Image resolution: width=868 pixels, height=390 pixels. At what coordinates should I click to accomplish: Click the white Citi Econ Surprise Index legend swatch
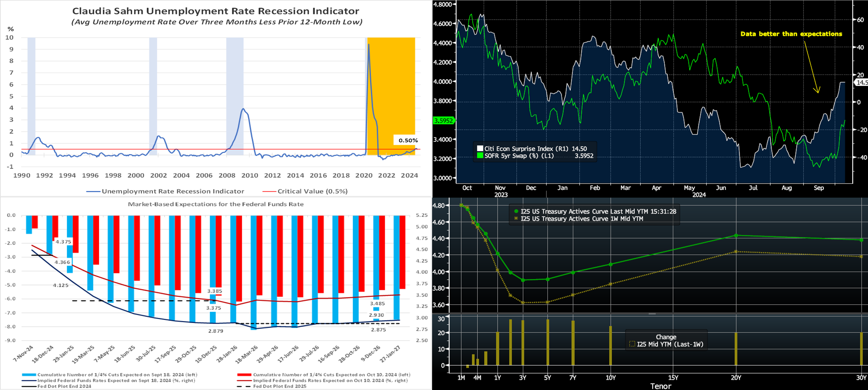480,149
